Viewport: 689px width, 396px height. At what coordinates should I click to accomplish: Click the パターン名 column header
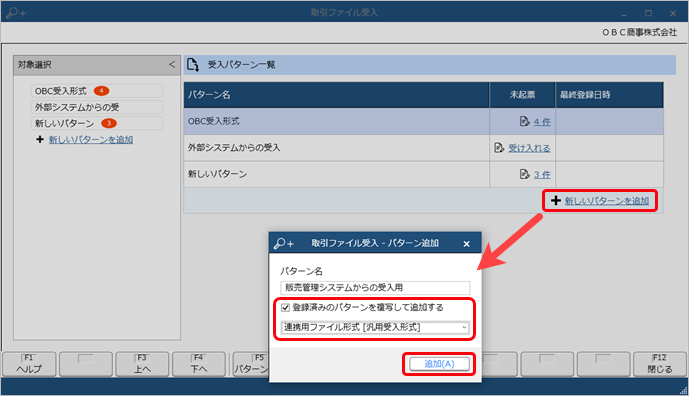[336, 95]
